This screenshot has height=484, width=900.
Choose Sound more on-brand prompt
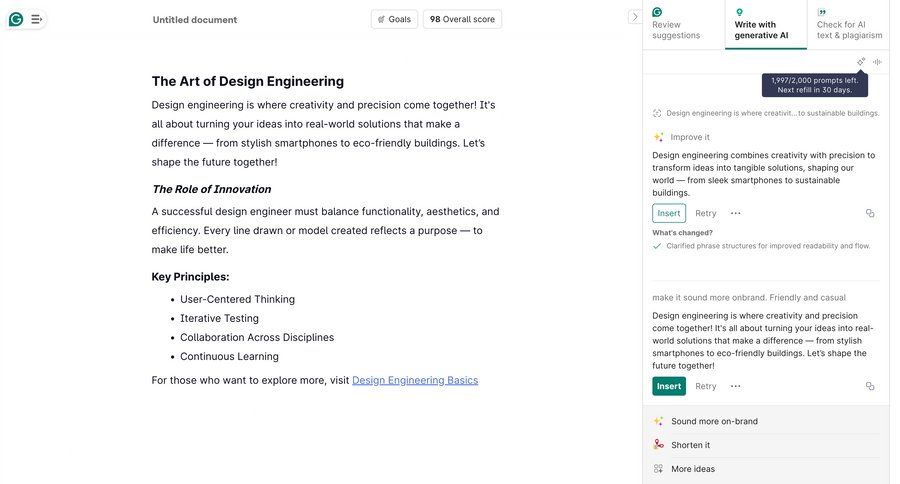766,421
